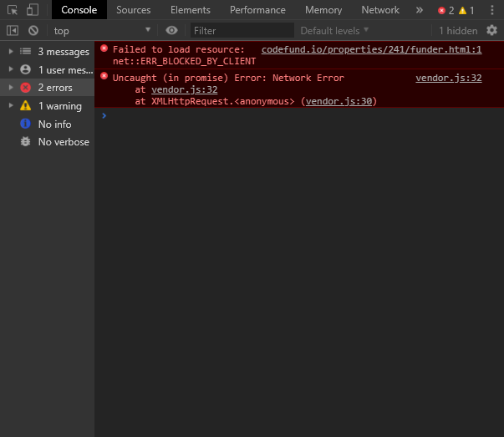Image resolution: width=504 pixels, height=437 pixels.
Task: Click the list icon beside 3 messages
Action: (x=25, y=52)
